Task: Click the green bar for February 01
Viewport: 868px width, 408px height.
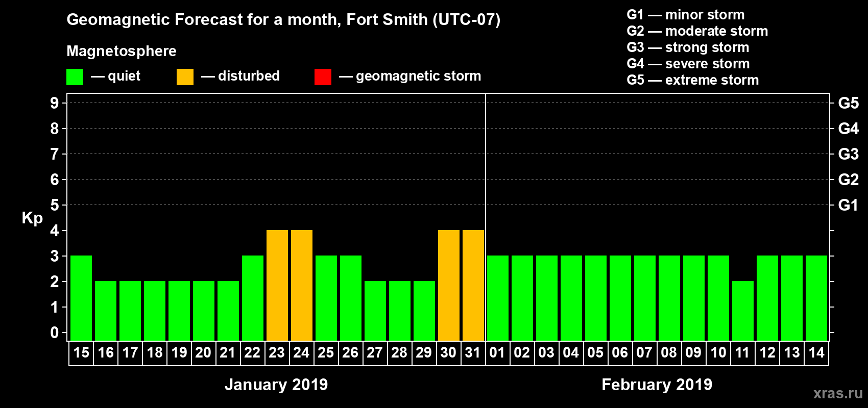Action: (498, 298)
